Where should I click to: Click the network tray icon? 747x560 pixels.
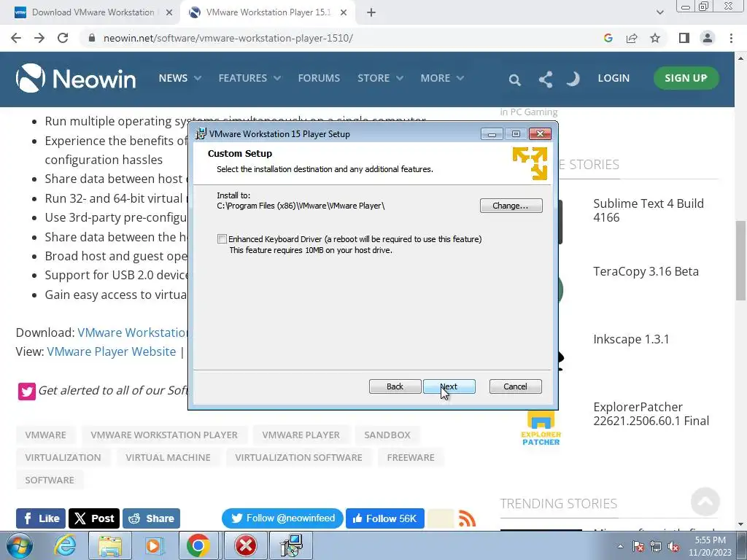pos(656,547)
